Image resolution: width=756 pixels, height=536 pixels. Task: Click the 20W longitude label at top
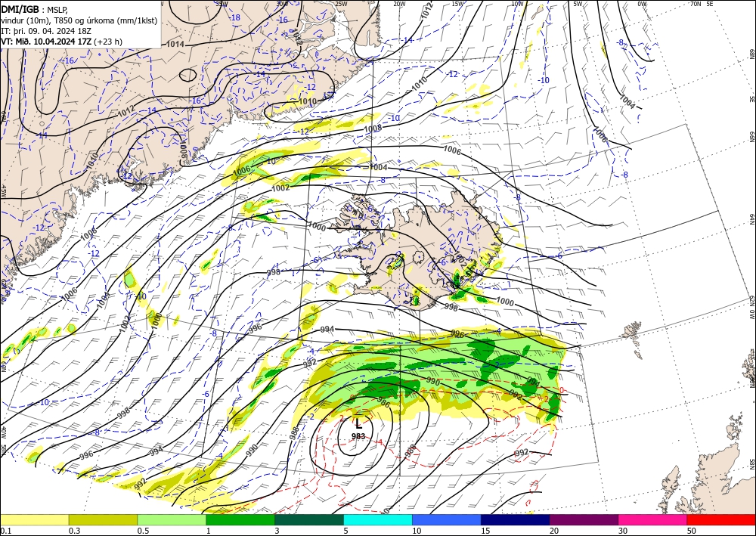pos(399,4)
